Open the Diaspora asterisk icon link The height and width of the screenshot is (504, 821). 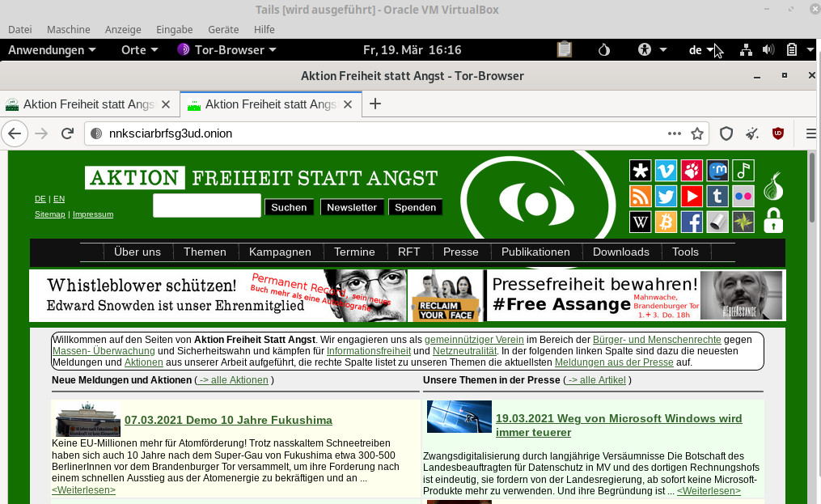point(640,170)
